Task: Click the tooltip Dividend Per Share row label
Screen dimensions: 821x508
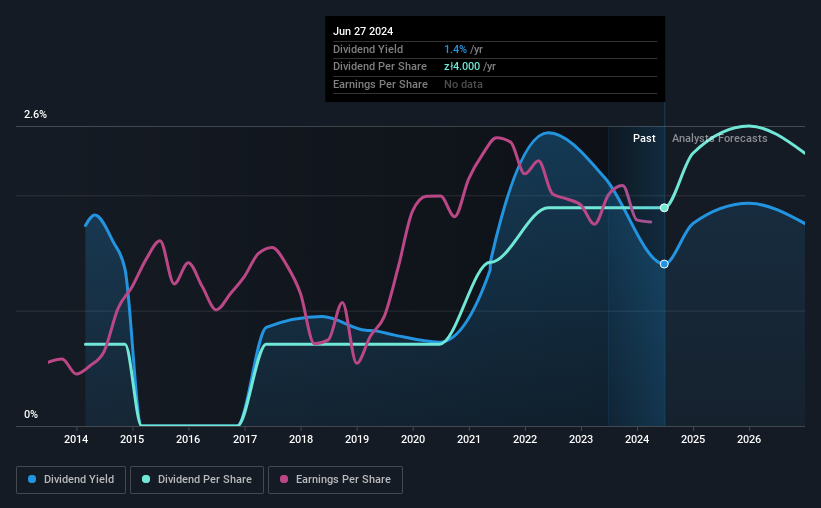Action: pyautogui.click(x=380, y=67)
